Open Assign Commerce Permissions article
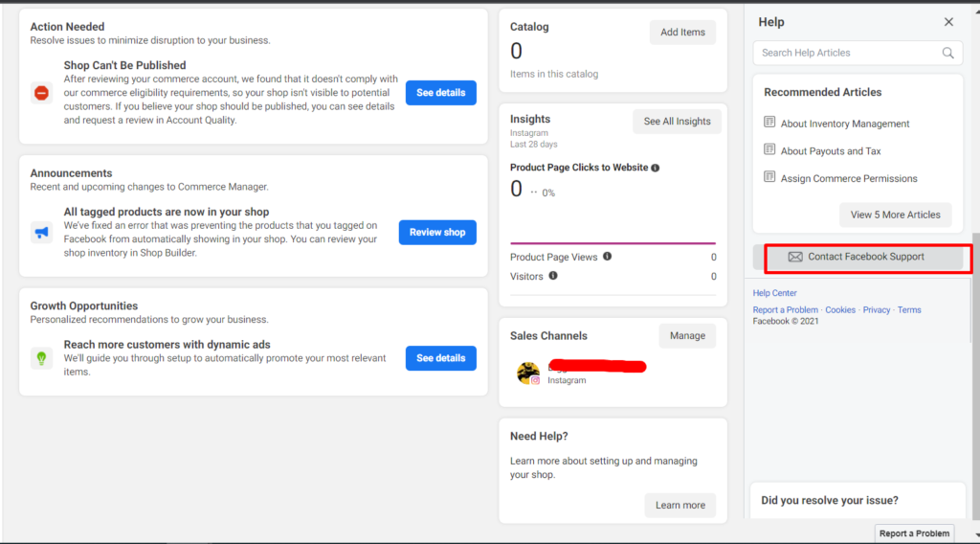980x544 pixels. pyautogui.click(x=849, y=179)
